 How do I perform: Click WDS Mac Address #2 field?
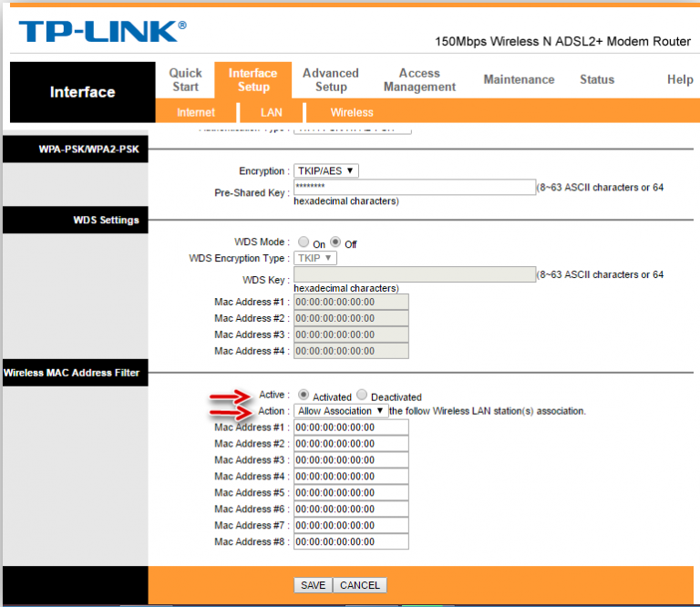(351, 318)
